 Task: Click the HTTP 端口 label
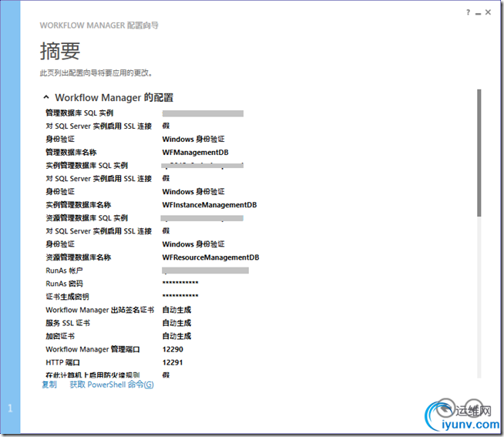62,362
